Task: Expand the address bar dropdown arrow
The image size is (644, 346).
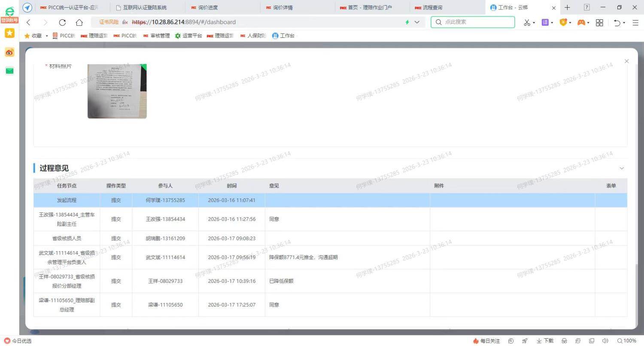Action: (x=417, y=22)
